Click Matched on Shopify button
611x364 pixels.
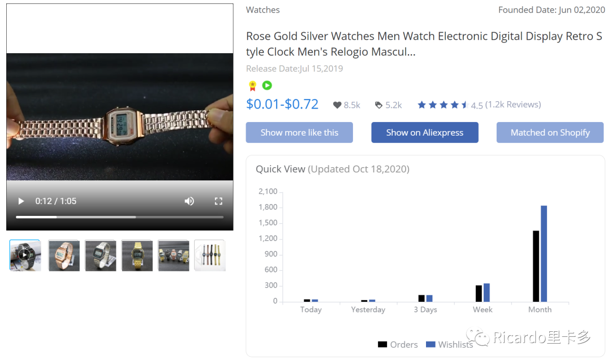[x=550, y=132]
